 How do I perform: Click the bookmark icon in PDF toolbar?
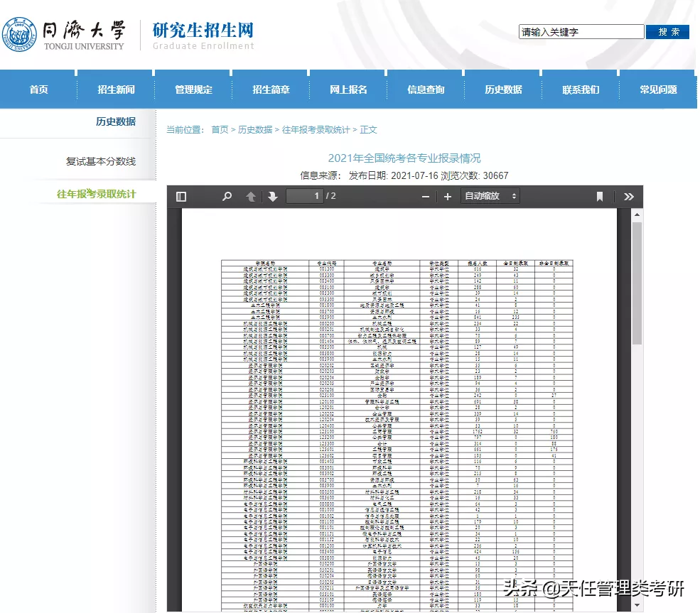point(599,195)
